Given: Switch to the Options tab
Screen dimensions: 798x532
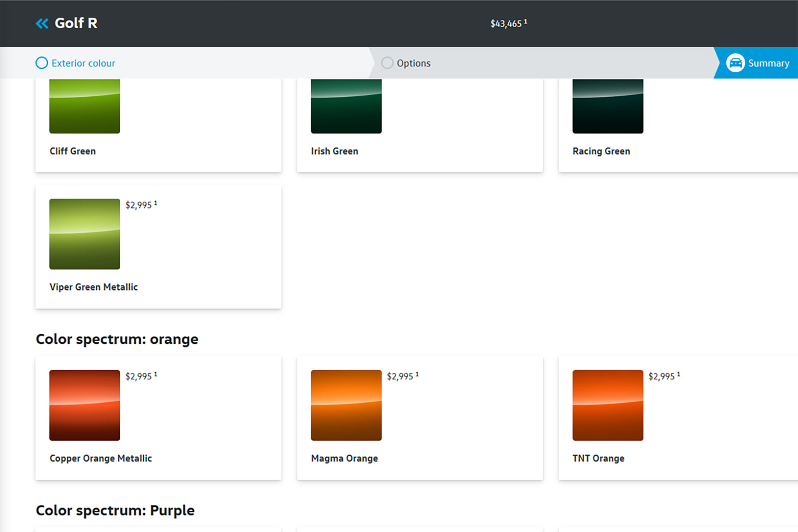Looking at the screenshot, I should (x=413, y=63).
